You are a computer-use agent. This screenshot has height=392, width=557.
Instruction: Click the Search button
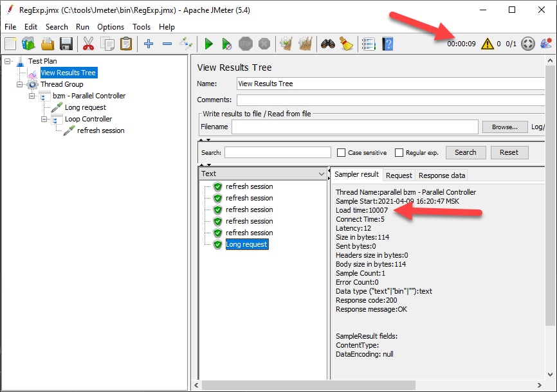tap(466, 152)
